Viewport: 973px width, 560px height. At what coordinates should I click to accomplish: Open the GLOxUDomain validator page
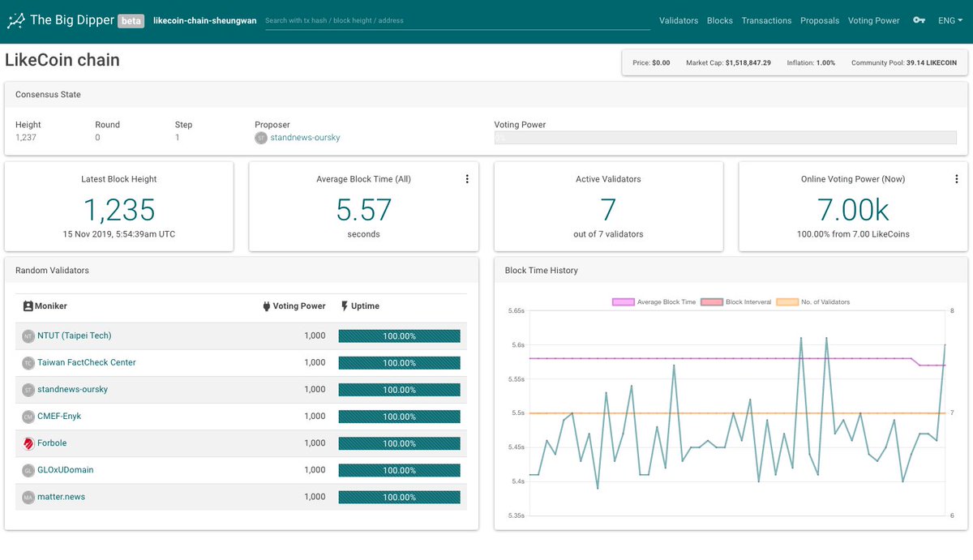[x=66, y=469]
